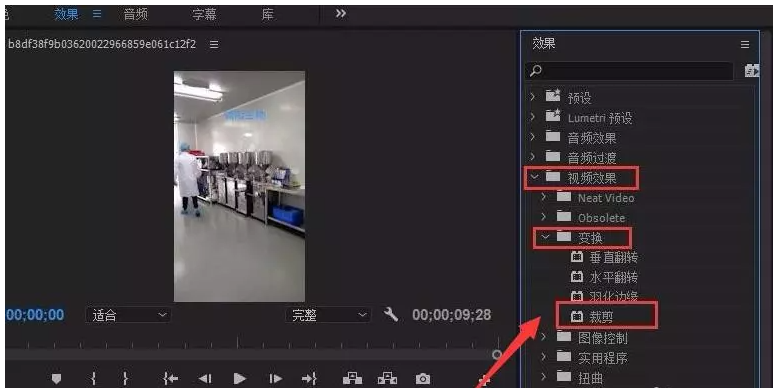
Task: Click the 效果 panel title
Action: [x=544, y=44]
